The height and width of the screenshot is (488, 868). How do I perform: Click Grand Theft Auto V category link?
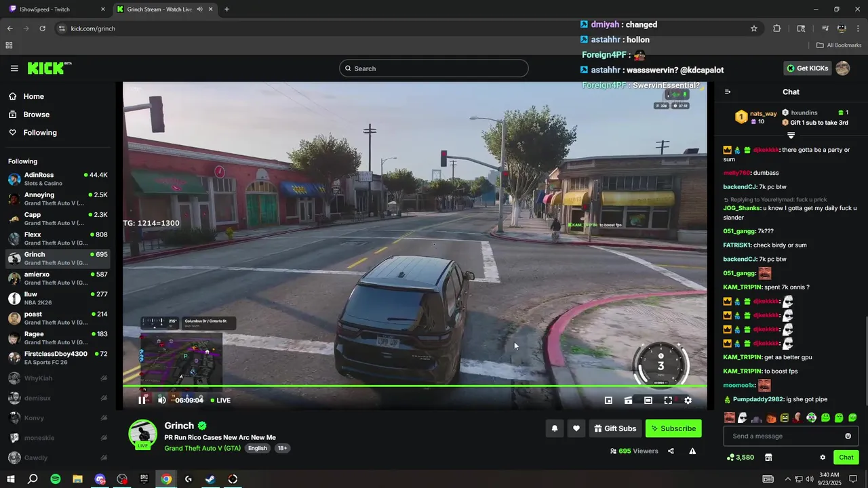(203, 448)
